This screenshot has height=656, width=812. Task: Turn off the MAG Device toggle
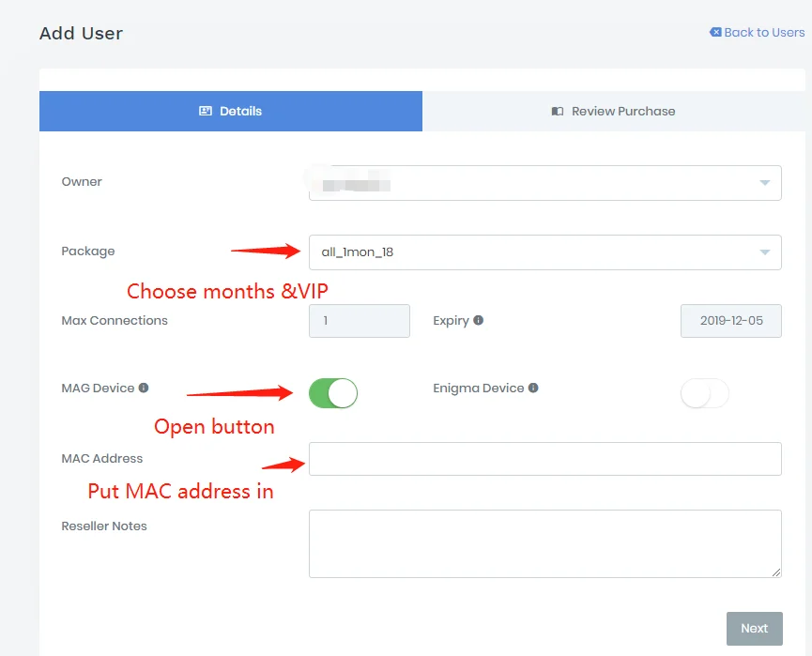tap(333, 393)
